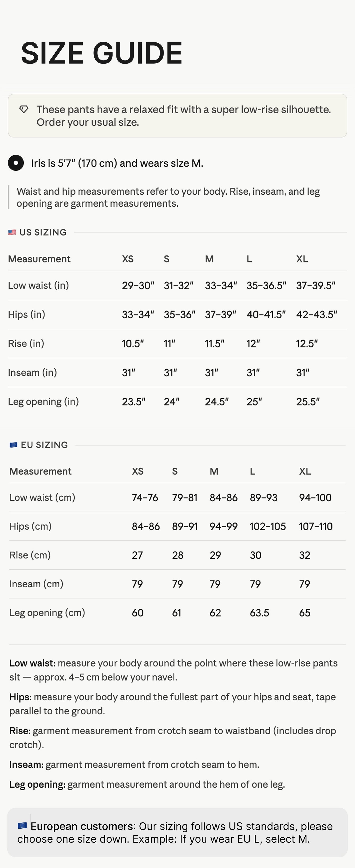Click the European customers notice text
The height and width of the screenshot is (868, 355).
[175, 832]
